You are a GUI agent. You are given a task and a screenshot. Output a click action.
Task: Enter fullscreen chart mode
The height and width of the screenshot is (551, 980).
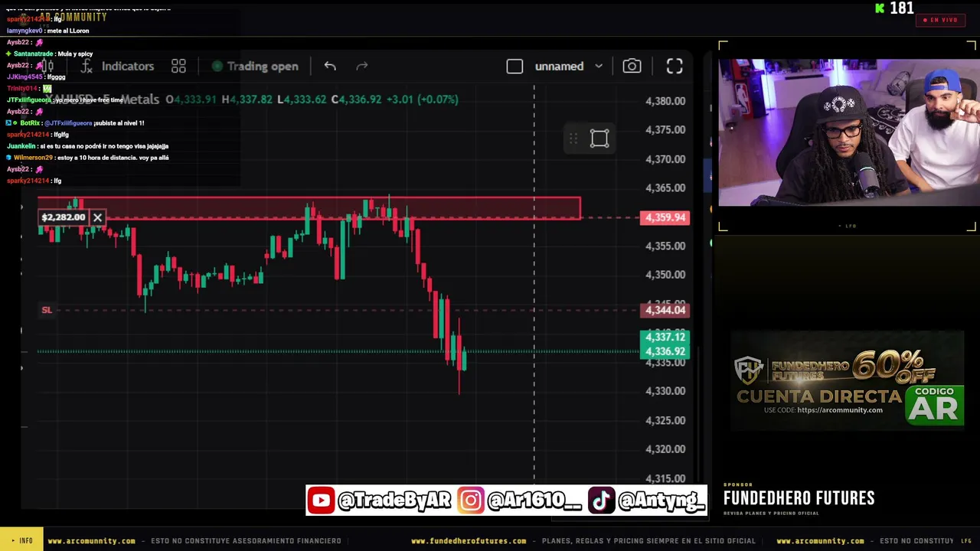[675, 67]
